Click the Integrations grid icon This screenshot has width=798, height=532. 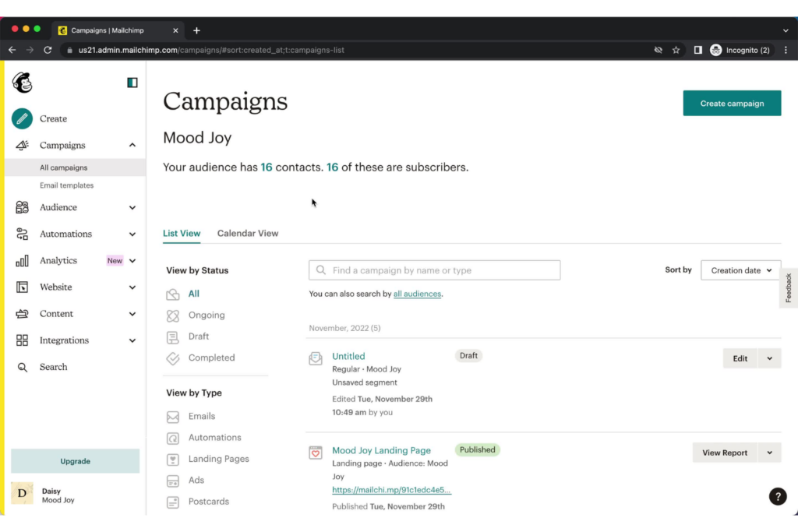point(22,340)
